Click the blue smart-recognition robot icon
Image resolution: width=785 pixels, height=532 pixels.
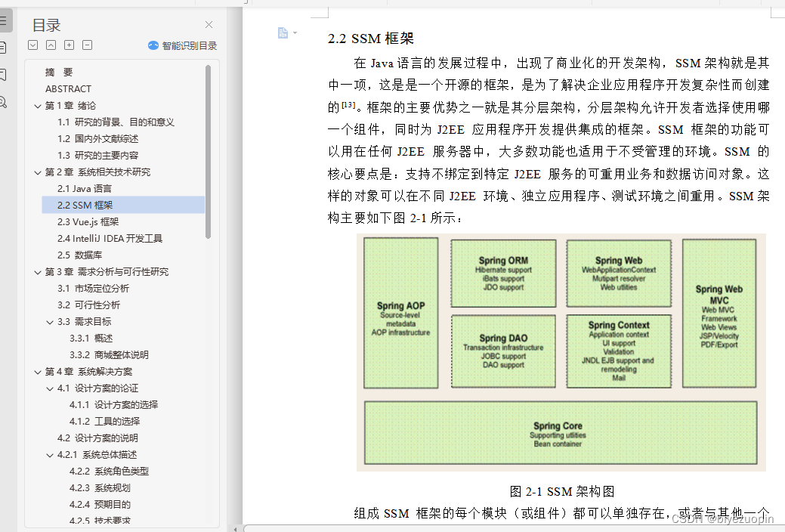pos(153,45)
